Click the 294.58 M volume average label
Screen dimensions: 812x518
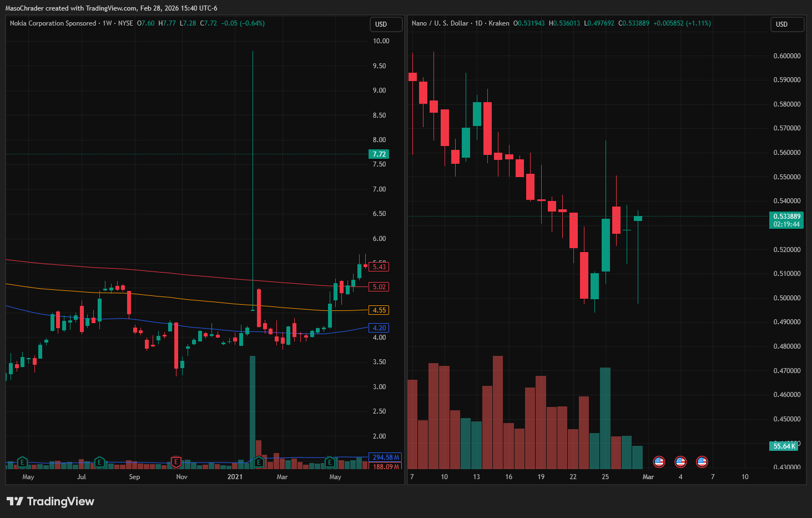tap(385, 457)
